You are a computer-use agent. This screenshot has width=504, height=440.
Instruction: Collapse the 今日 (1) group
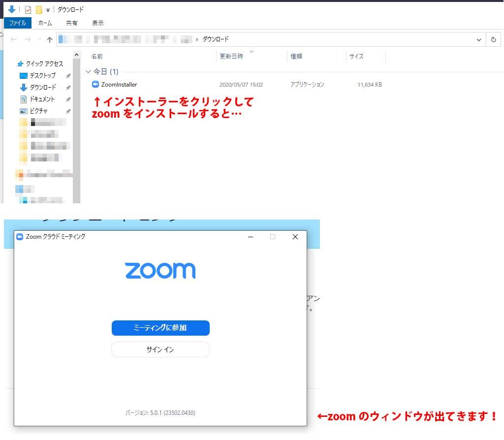(89, 72)
